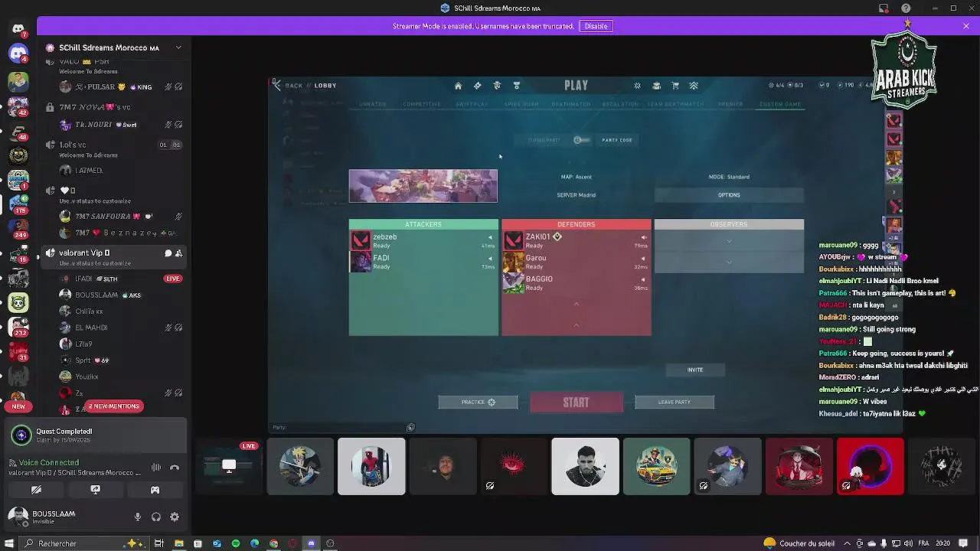Disable Streamer Mode from the banner
The width and height of the screenshot is (980, 551).
[596, 26]
